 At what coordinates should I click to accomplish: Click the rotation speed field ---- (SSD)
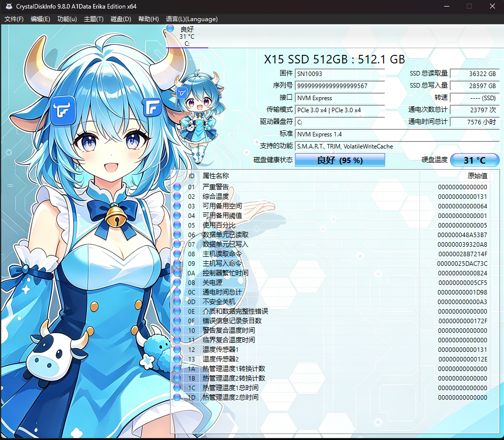pyautogui.click(x=474, y=98)
